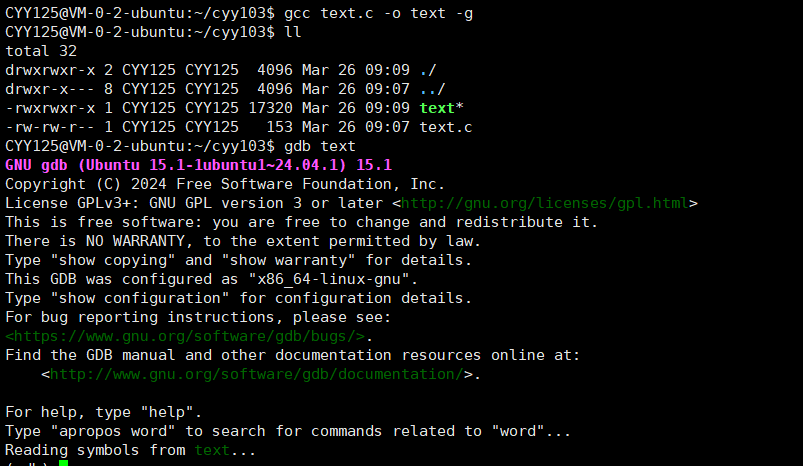The height and width of the screenshot is (466, 803).
Task: Click the 'For help, type "help"' line
Action: [x=104, y=412]
